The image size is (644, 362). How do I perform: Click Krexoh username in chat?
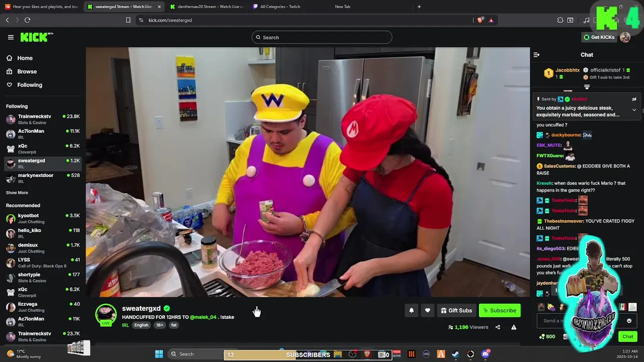point(544,184)
